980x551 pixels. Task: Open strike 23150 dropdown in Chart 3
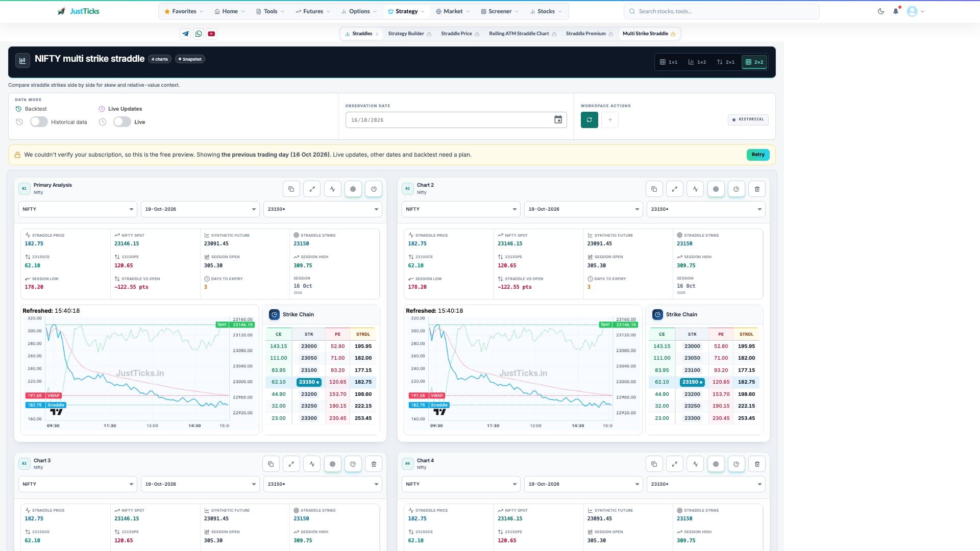tap(323, 484)
